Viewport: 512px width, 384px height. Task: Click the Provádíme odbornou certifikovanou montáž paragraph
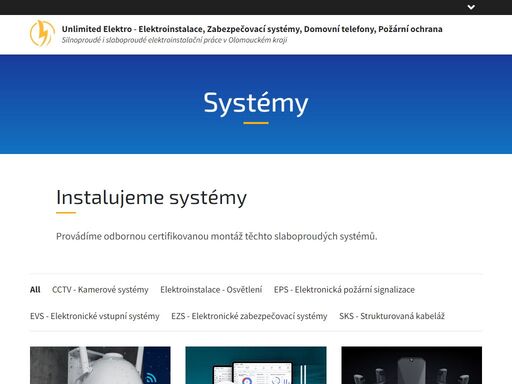(217, 236)
